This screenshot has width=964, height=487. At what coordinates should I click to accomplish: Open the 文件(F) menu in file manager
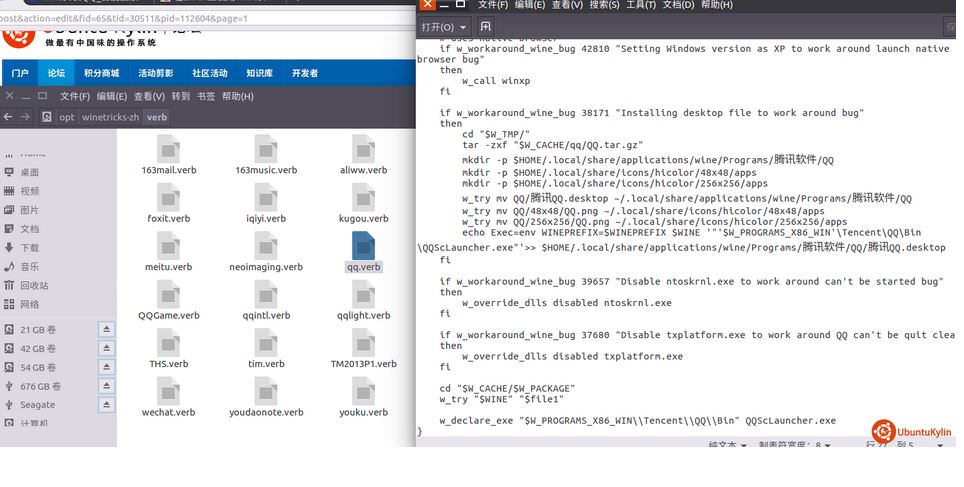[x=75, y=97]
